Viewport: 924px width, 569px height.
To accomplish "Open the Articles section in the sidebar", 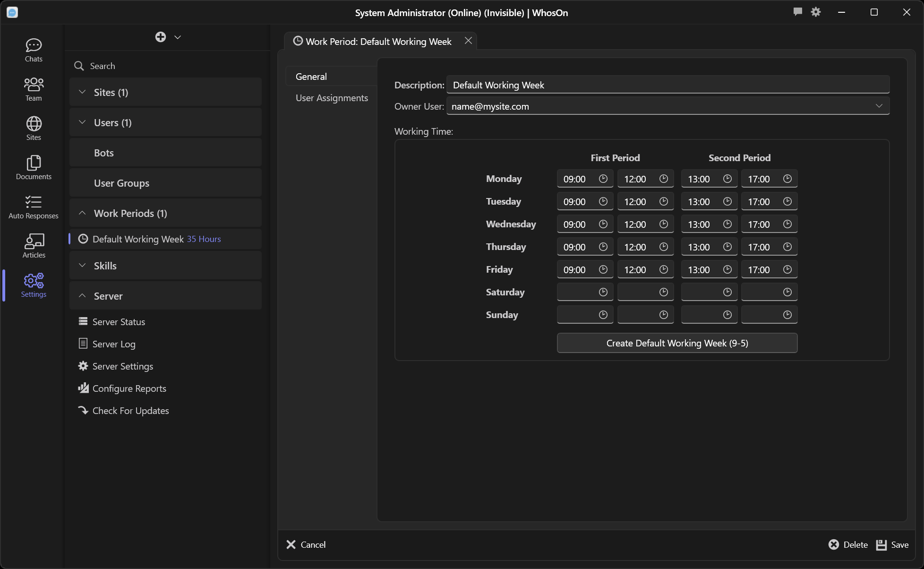I will [34, 246].
